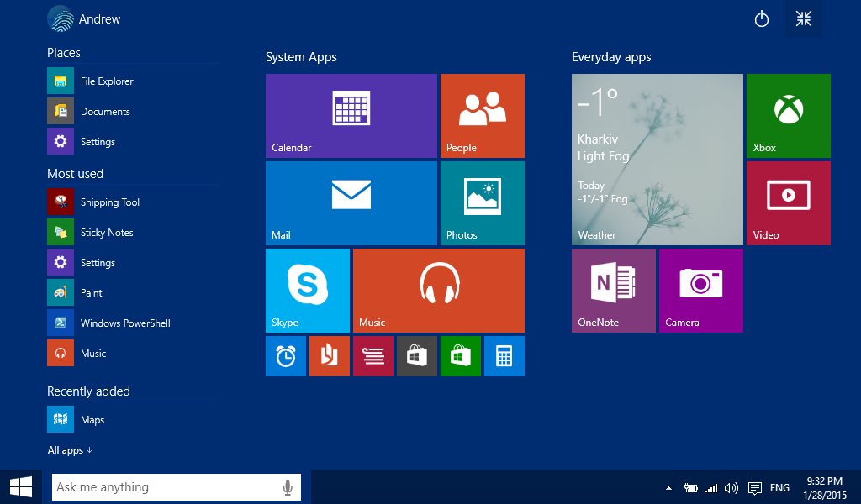Image resolution: width=861 pixels, height=504 pixels.
Task: Open the orange Reader small tile
Action: [x=330, y=356]
